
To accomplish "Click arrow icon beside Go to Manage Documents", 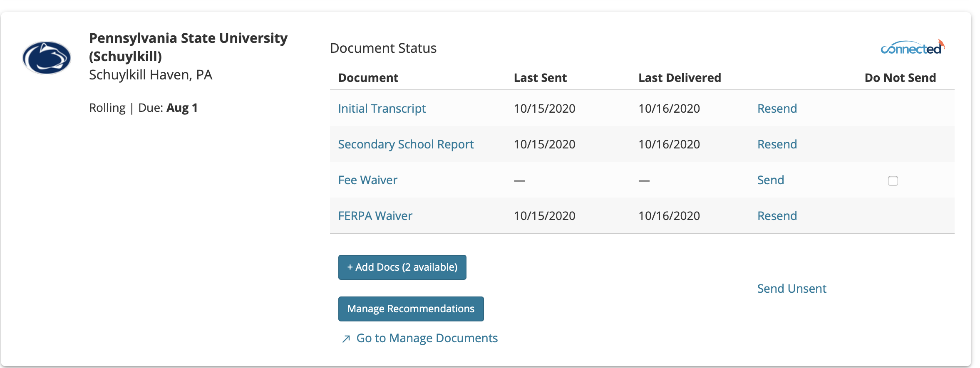I will pyautogui.click(x=346, y=339).
